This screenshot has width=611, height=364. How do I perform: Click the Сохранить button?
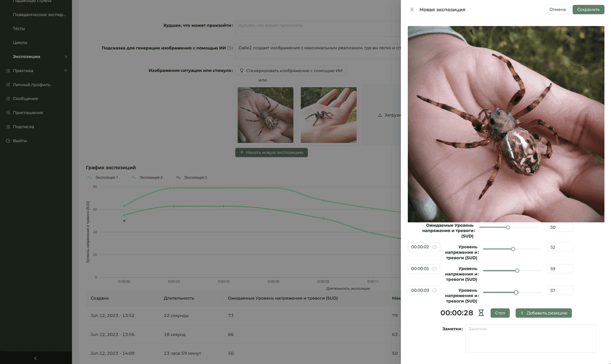click(x=588, y=9)
